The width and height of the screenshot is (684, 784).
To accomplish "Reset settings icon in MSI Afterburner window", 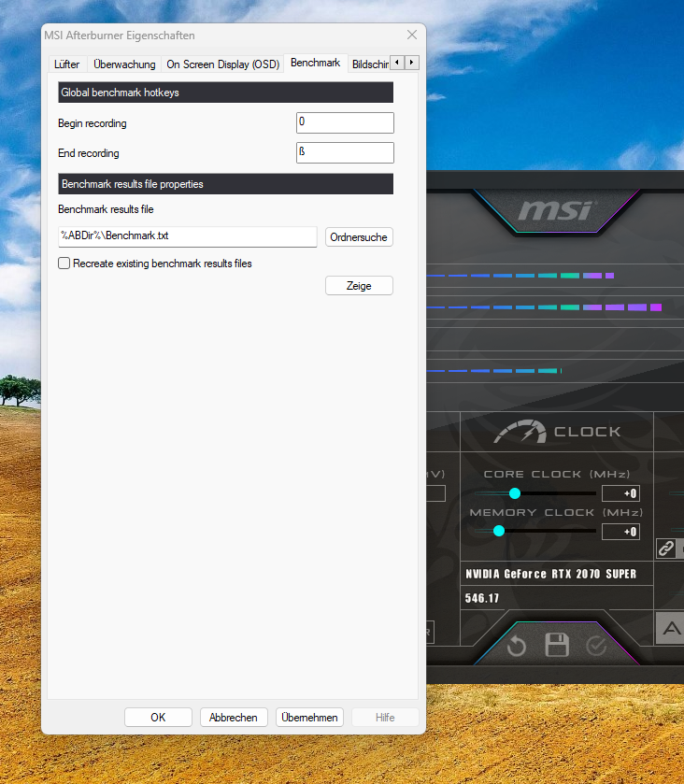I will [517, 646].
